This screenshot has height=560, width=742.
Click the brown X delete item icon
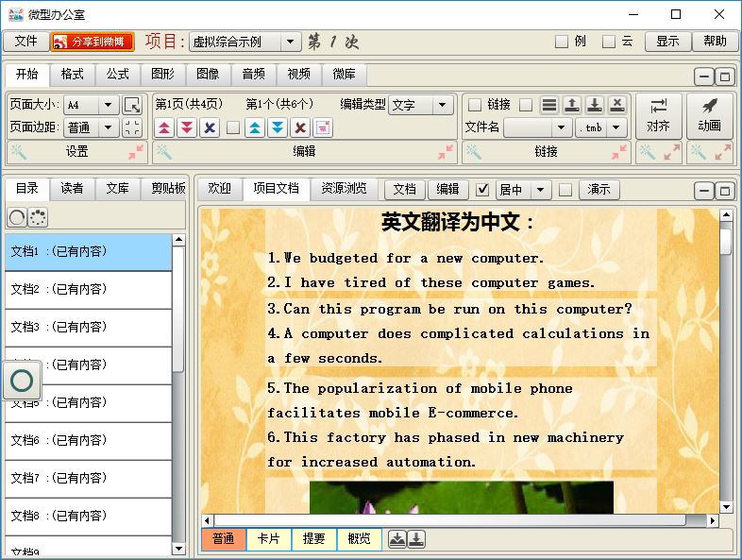point(300,127)
